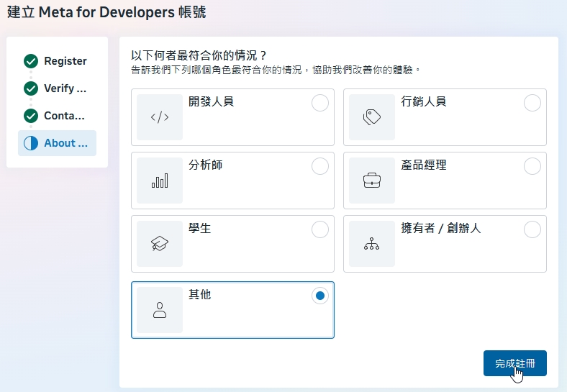Click the 分析師 label text
This screenshot has width=567, height=392.
[x=205, y=165]
